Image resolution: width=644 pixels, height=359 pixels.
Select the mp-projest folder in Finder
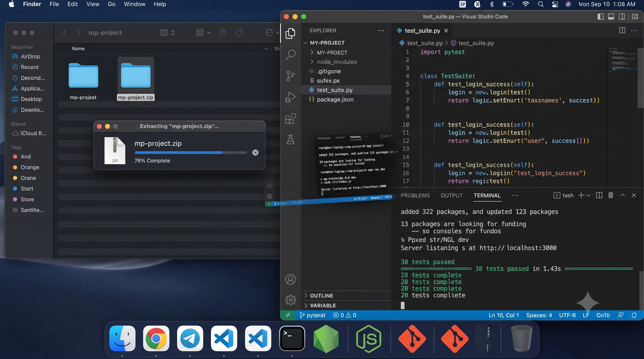[83, 81]
